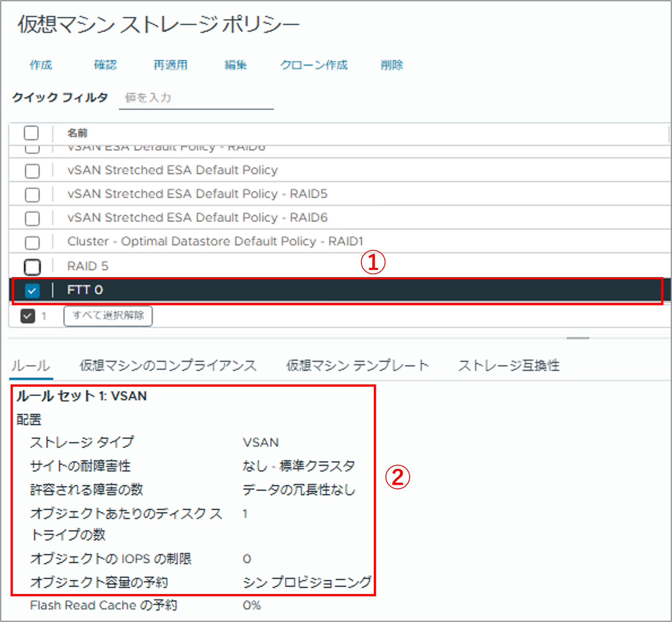
Task: Click the オブジェクト容量の予約 label
Action: 99,582
